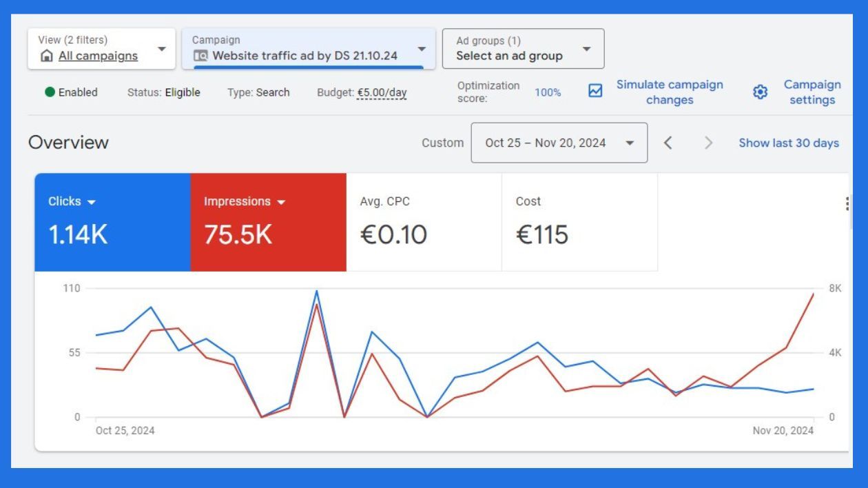This screenshot has height=488, width=868.
Task: Open Campaign settings link
Action: tap(812, 92)
